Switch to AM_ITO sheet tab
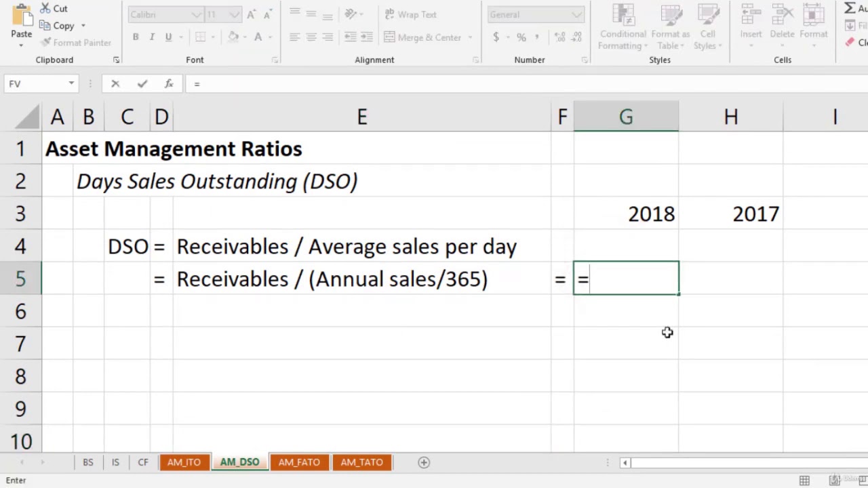This screenshot has height=488, width=868. tap(184, 462)
